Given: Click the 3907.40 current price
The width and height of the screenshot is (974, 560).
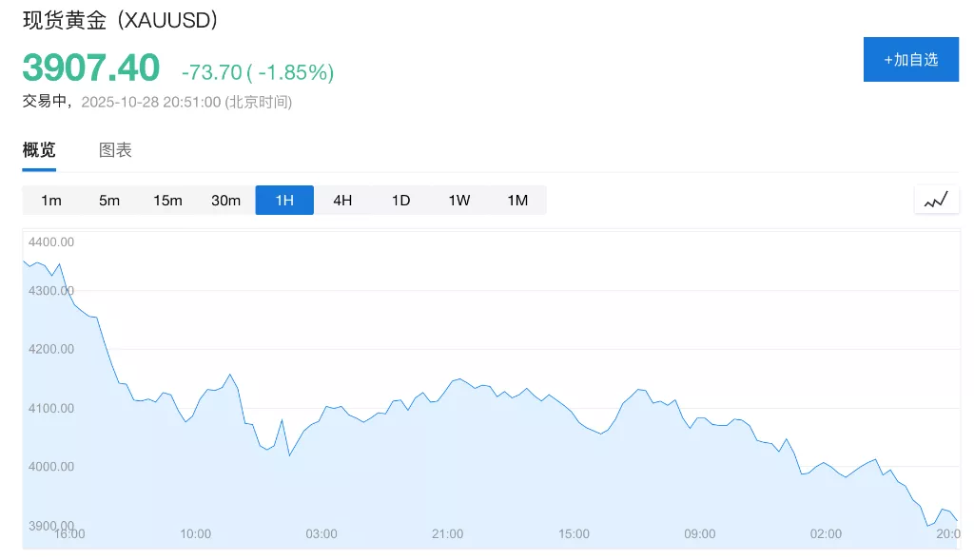Looking at the screenshot, I should (x=91, y=68).
